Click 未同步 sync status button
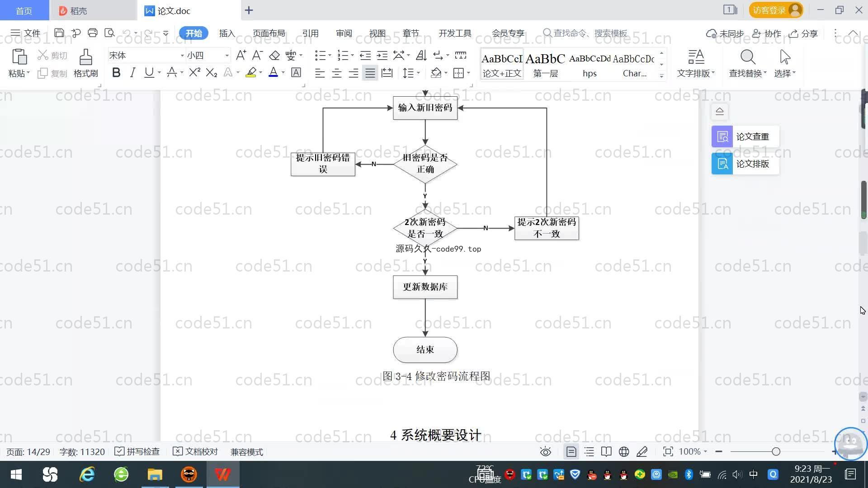 (x=725, y=33)
